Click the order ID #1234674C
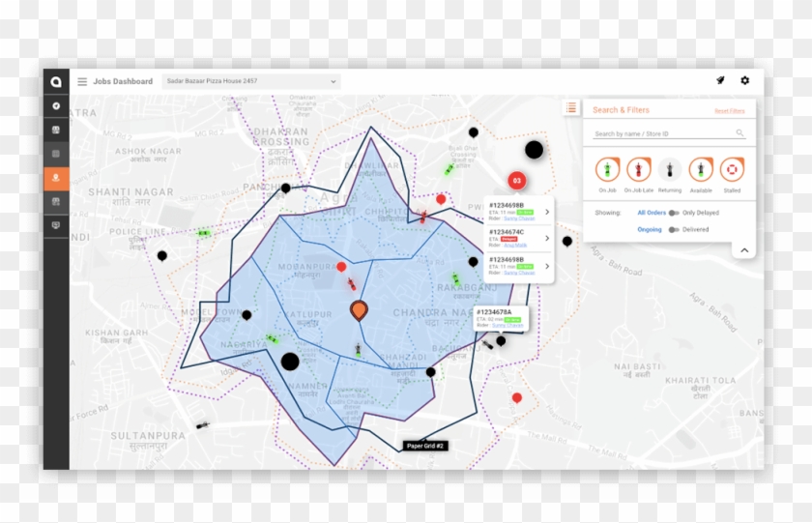 (507, 232)
